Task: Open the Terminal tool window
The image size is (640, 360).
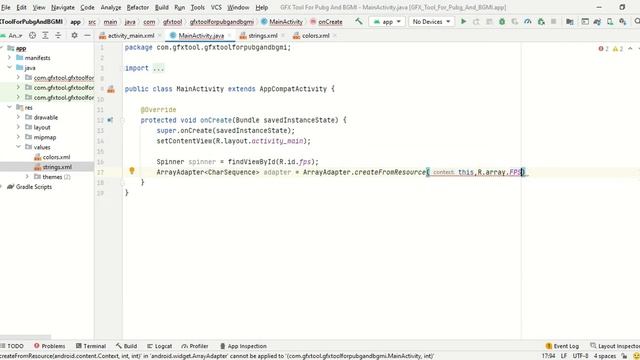Action: coord(91,346)
